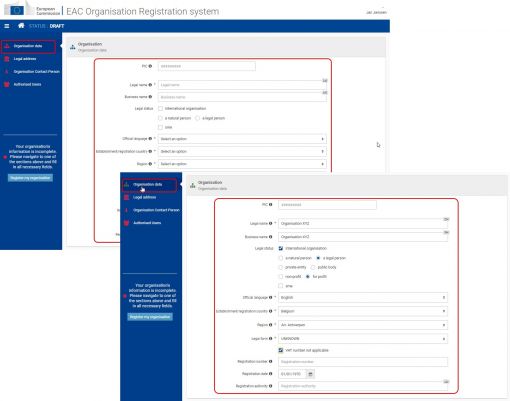Screen dimensions: 510x401
Task: Click into the Registration number field
Action: pos(363,362)
